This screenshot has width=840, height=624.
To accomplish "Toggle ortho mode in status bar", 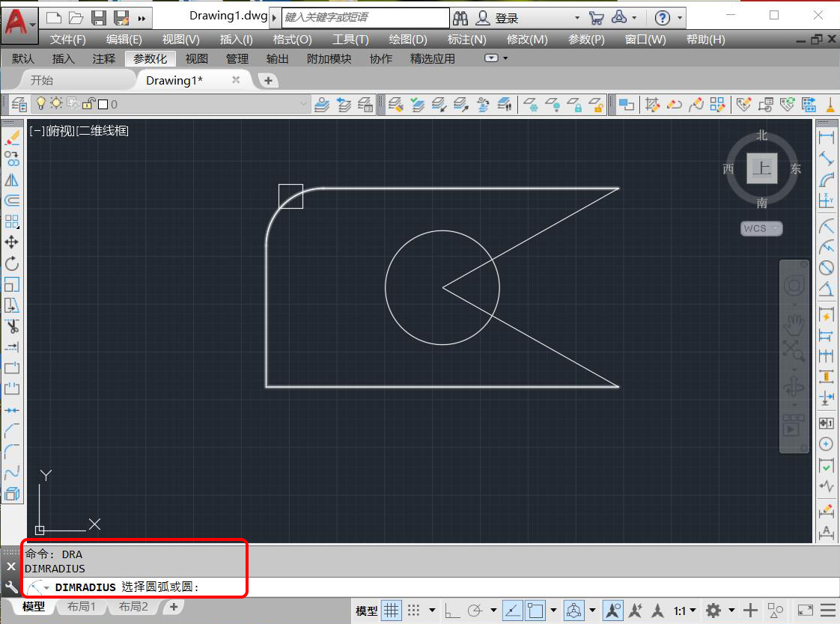I will (x=452, y=611).
